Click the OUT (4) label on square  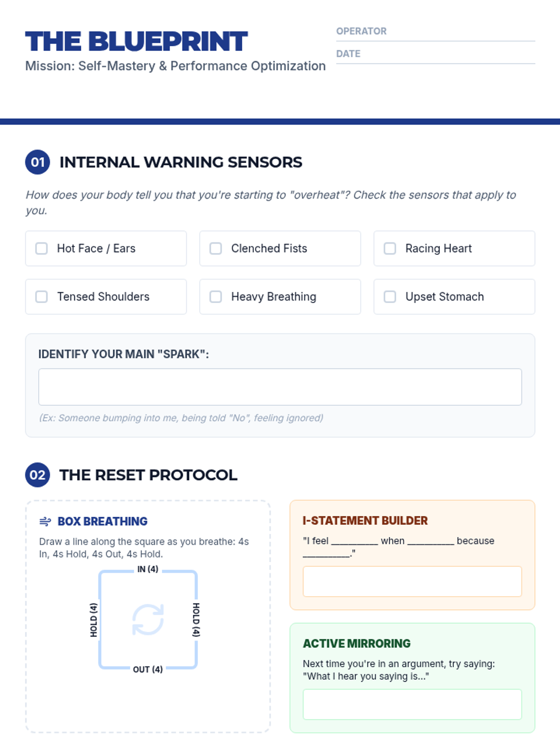148,669
